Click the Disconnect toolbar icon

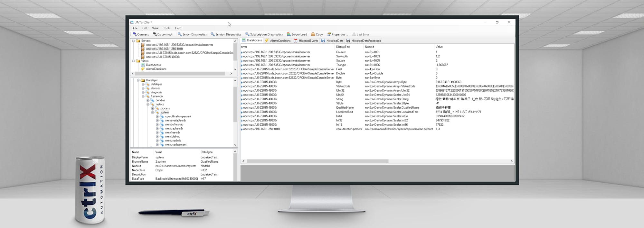155,34
